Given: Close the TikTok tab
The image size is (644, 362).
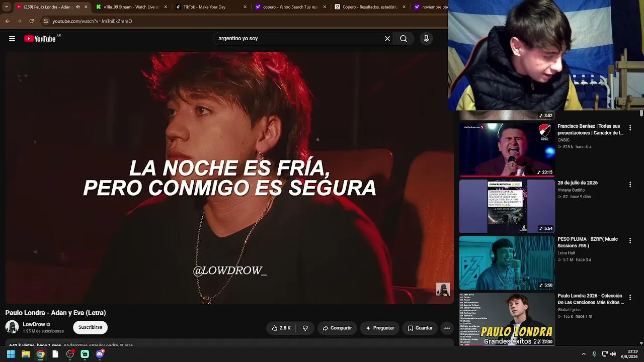Looking at the screenshot, I should click(245, 7).
